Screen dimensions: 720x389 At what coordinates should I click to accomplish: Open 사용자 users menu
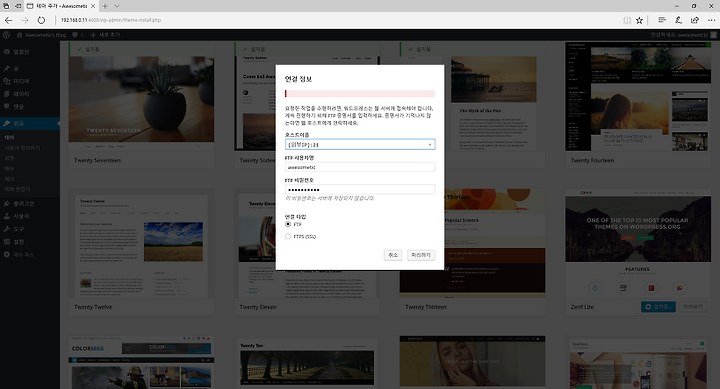tap(30, 216)
